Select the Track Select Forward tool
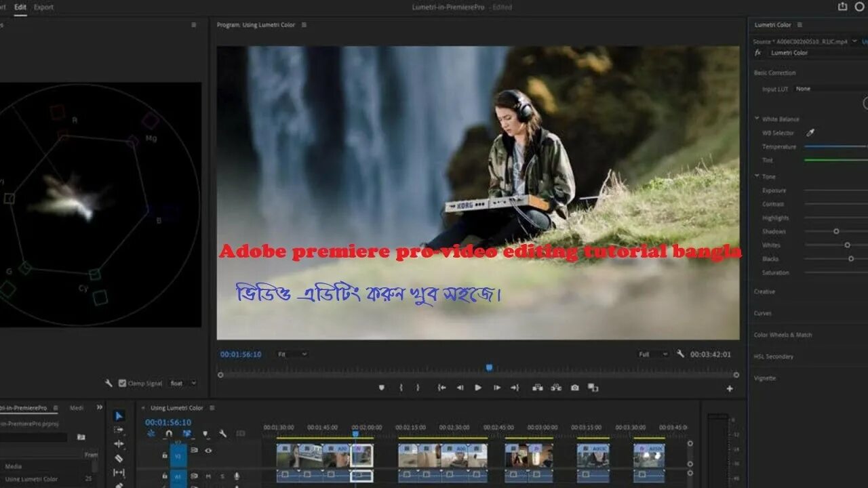Screen dimensions: 868x488 pos(119,430)
